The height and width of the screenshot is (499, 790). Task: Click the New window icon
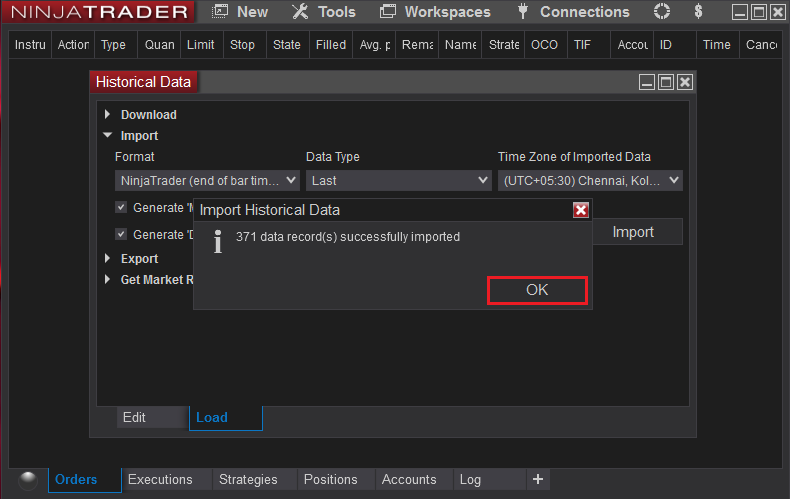point(220,12)
